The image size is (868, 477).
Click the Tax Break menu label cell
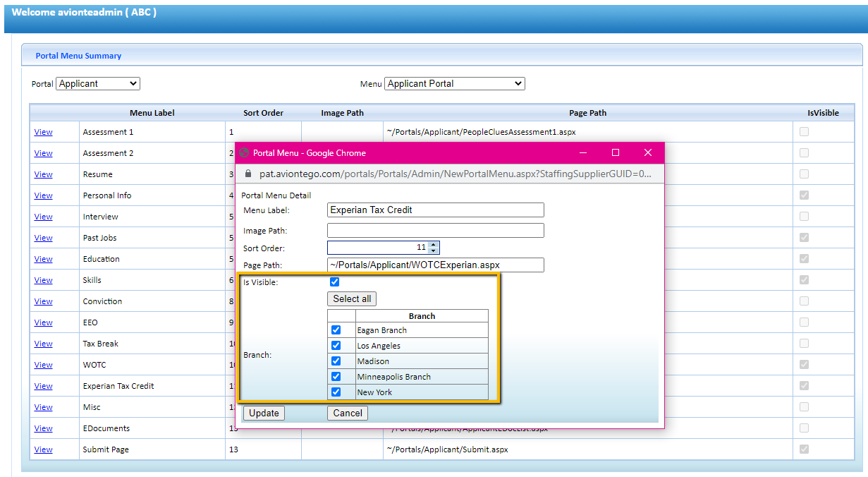pos(152,344)
